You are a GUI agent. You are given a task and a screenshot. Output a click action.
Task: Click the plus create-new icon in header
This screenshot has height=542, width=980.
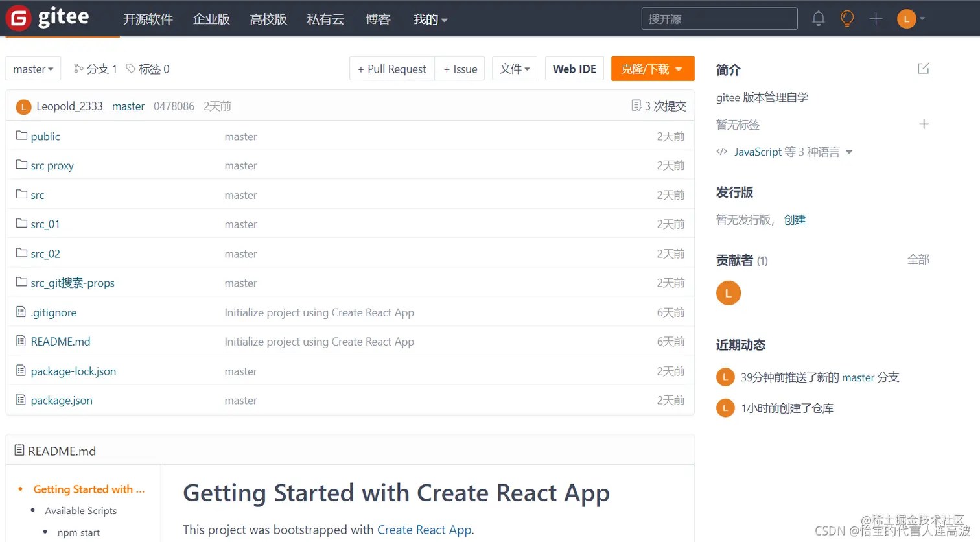(876, 19)
